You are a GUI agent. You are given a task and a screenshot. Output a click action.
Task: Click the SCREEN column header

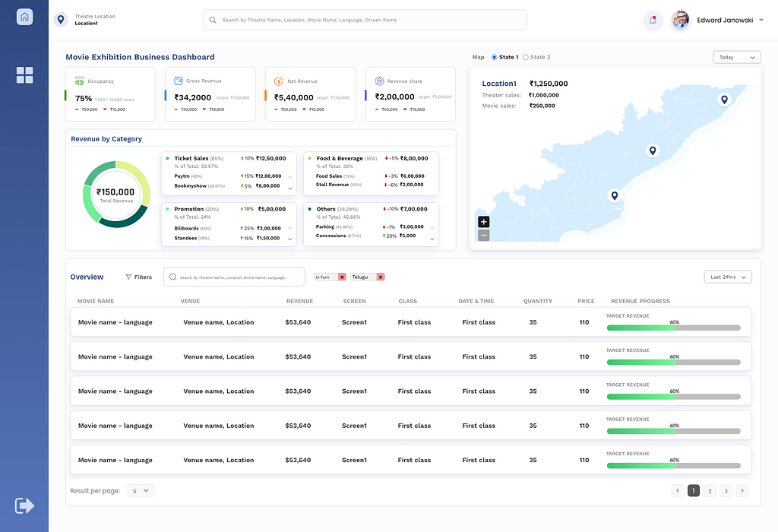354,301
